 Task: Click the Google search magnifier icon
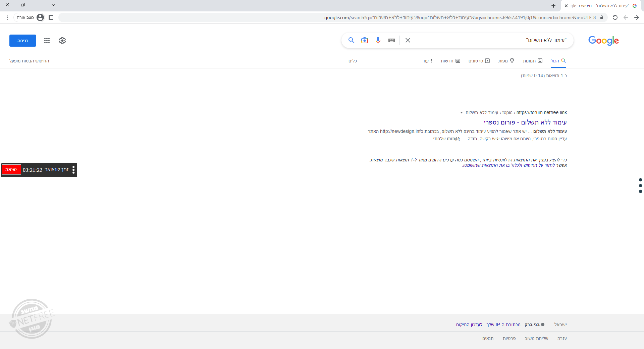pyautogui.click(x=351, y=40)
